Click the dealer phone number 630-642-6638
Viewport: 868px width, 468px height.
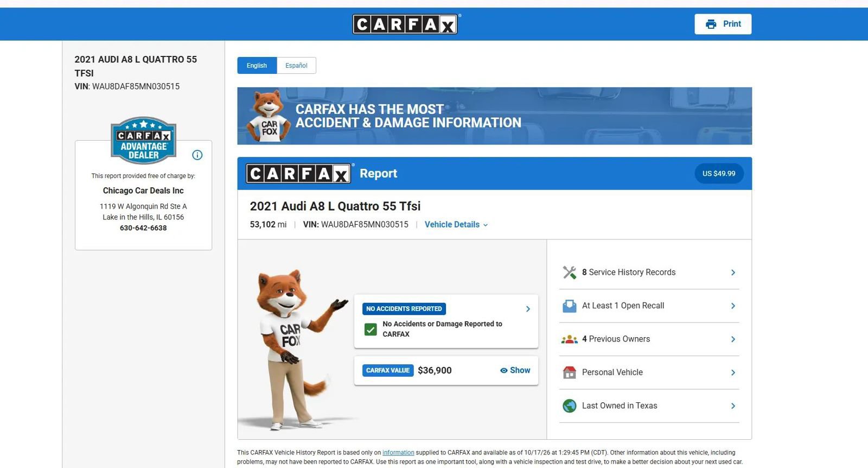[x=143, y=228]
